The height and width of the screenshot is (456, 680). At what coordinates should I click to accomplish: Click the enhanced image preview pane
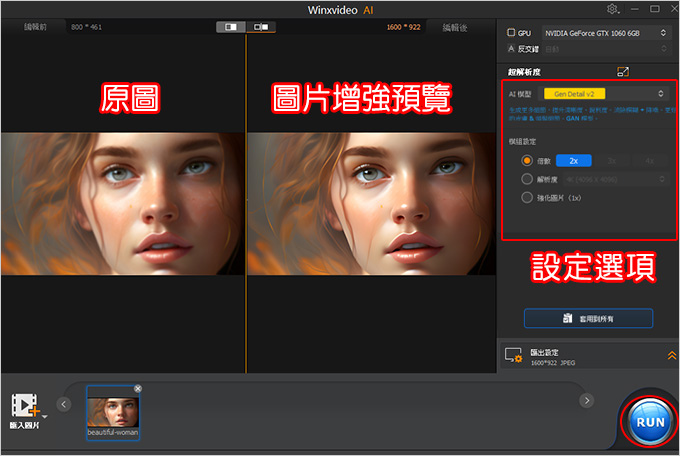[371, 203]
